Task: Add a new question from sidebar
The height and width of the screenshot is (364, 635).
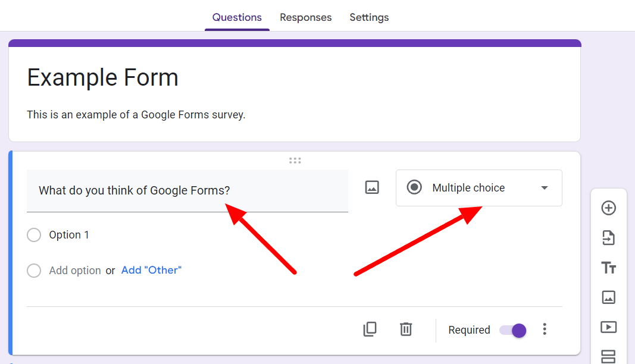Action: pos(608,208)
